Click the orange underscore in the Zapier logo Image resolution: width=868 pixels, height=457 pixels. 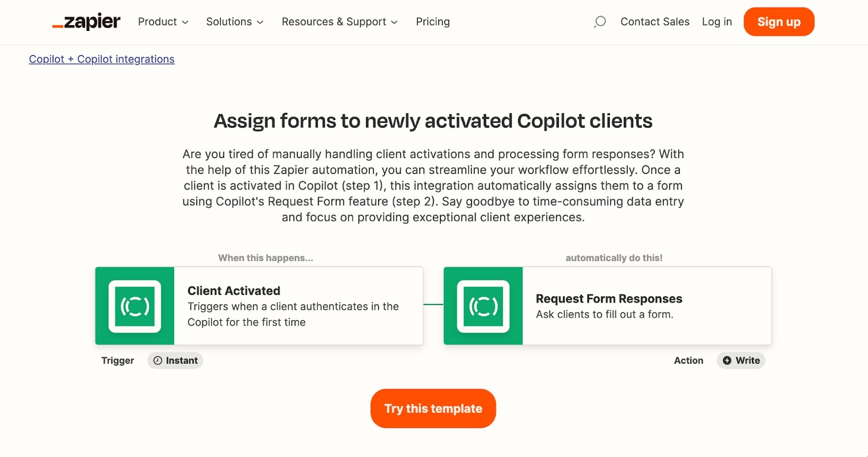[x=58, y=26]
